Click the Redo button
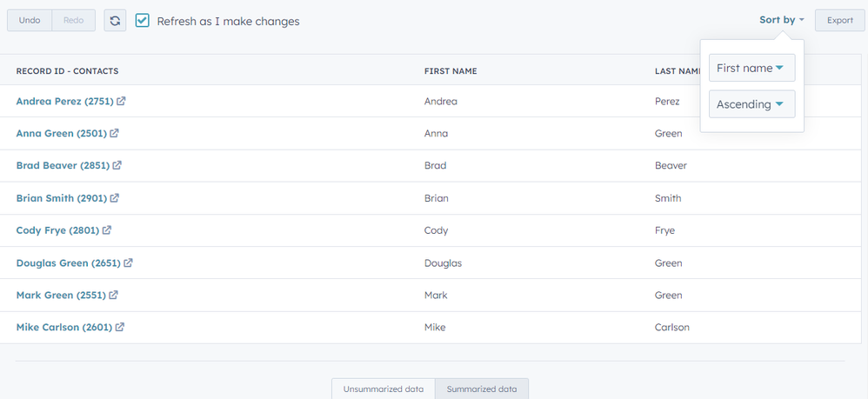Screen dimensions: 868x399 (73, 20)
